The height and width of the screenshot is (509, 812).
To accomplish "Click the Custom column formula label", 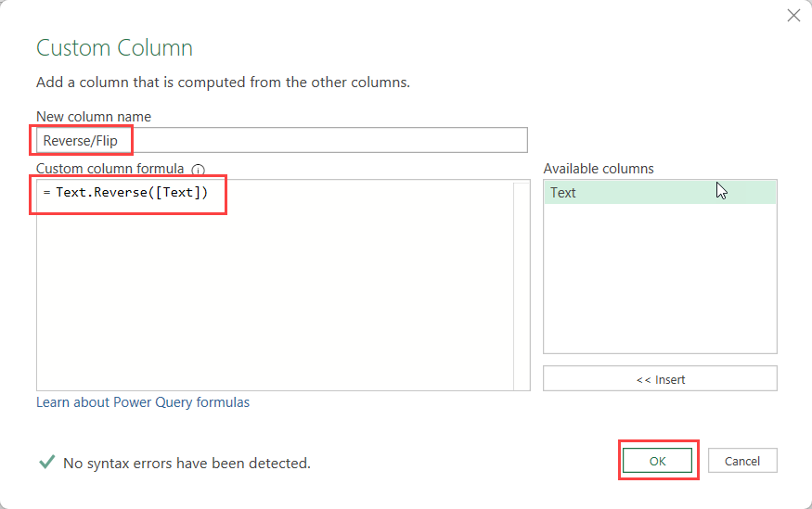I will coord(110,169).
